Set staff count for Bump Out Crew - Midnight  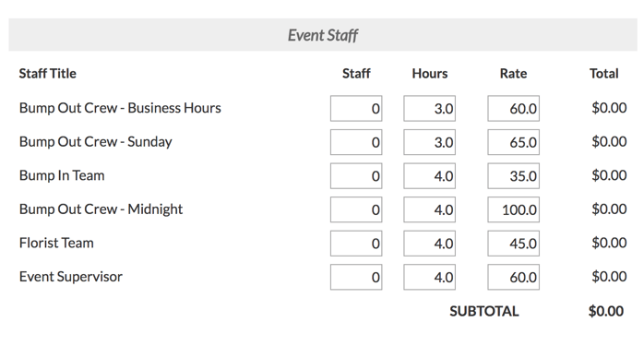click(356, 209)
